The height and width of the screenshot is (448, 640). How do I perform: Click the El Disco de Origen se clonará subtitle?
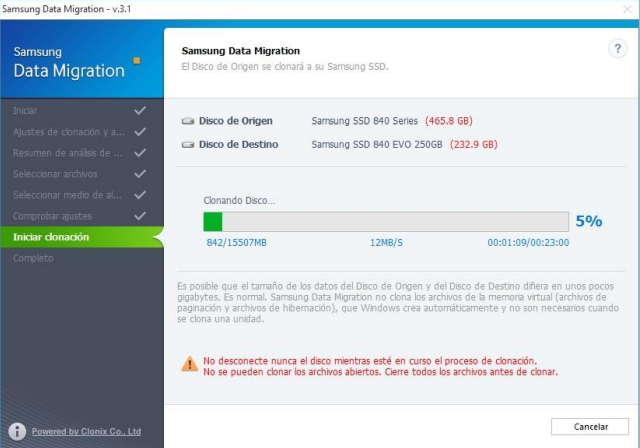click(x=285, y=67)
